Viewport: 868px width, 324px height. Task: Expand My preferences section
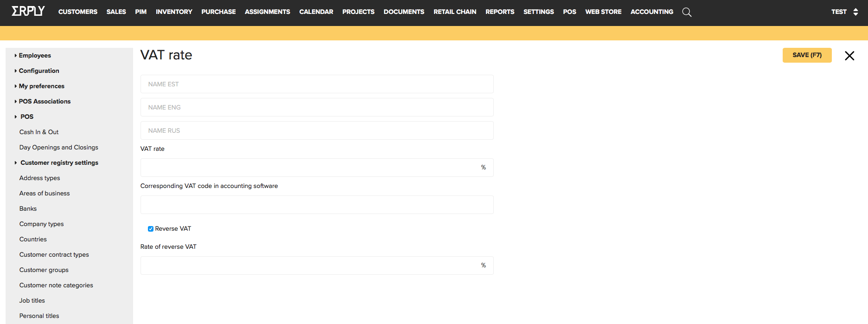coord(39,86)
